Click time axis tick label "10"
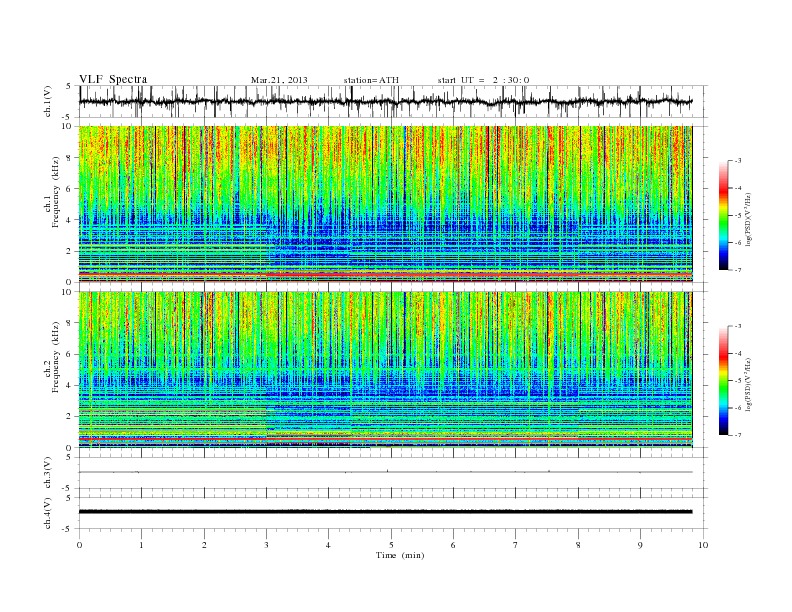Screen dimensions: 792x612 703,545
